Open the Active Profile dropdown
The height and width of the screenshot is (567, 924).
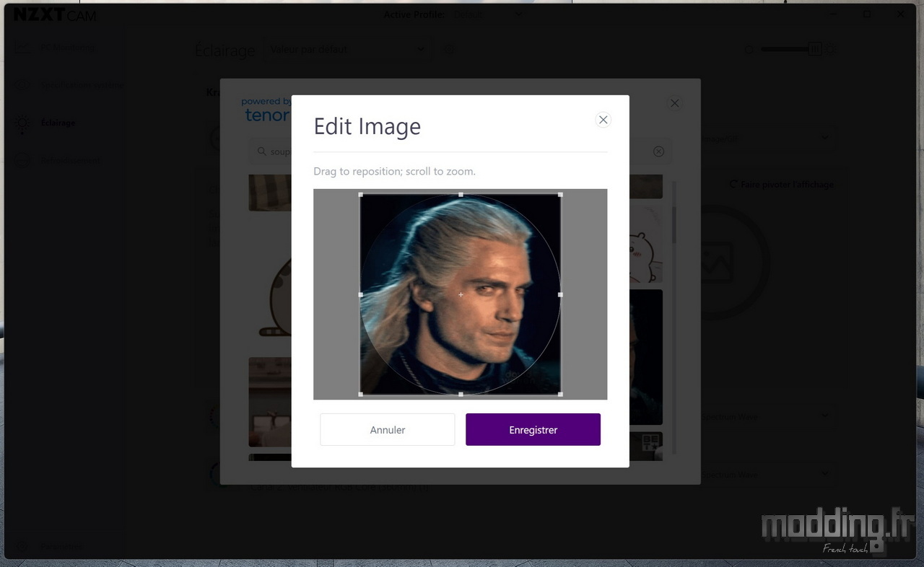click(x=488, y=14)
